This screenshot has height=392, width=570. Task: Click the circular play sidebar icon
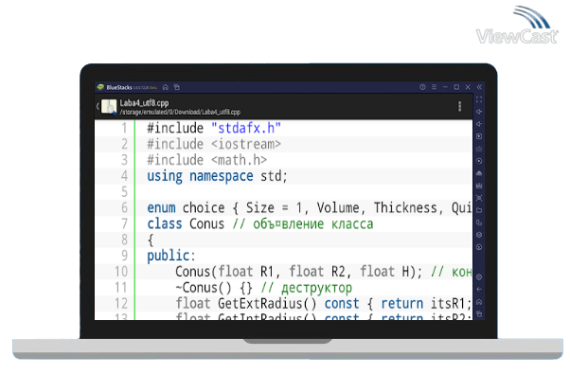pyautogui.click(x=479, y=161)
